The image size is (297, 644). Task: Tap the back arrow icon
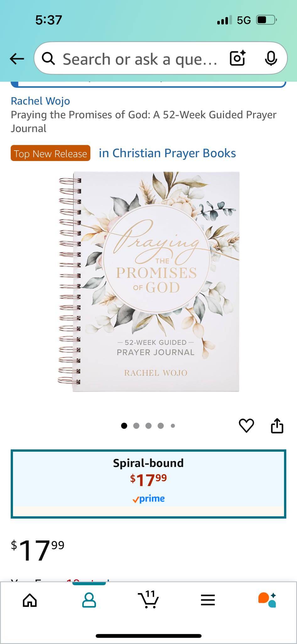(17, 58)
